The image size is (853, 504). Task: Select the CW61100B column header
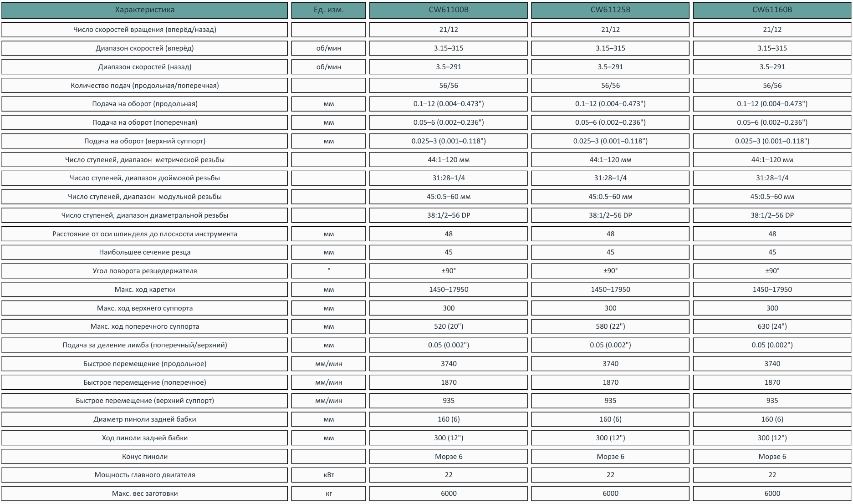click(x=448, y=10)
